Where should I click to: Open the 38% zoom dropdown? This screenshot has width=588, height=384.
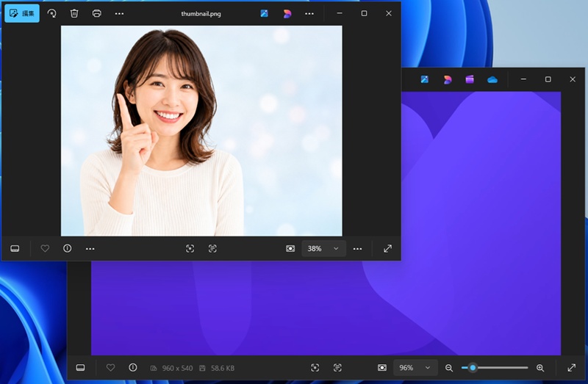(x=323, y=248)
